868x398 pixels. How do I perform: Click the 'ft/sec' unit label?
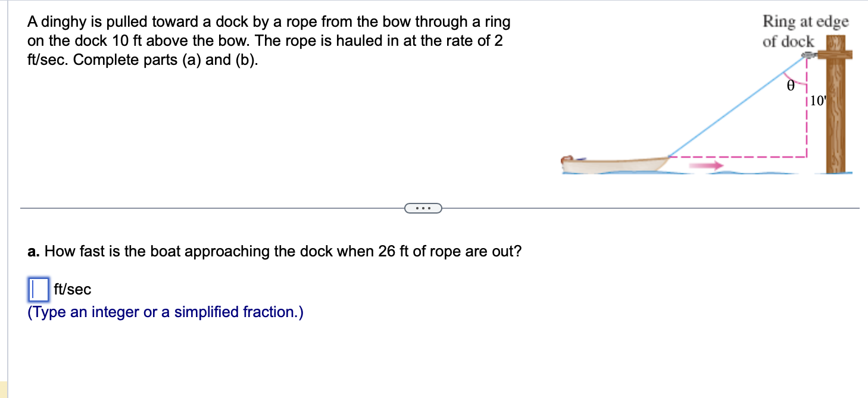73,290
